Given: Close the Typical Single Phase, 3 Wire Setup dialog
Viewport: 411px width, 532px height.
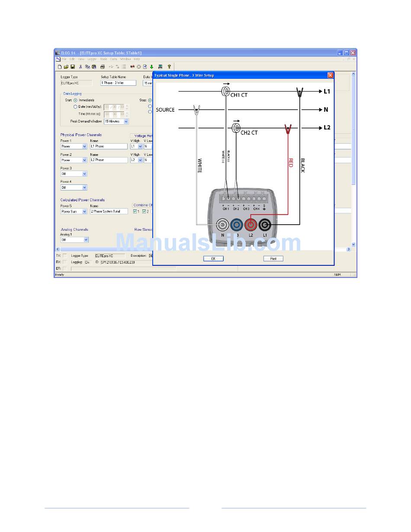Looking at the screenshot, I should tap(331, 75).
